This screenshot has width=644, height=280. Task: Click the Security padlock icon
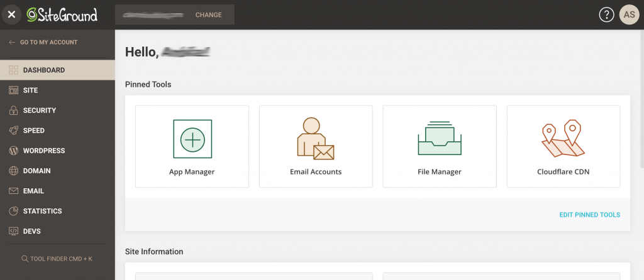coord(14,110)
